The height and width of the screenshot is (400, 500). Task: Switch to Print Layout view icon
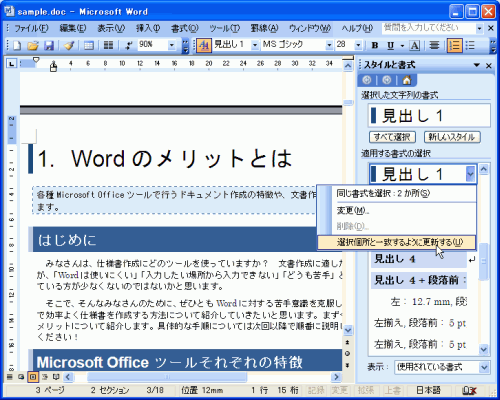(x=33, y=377)
